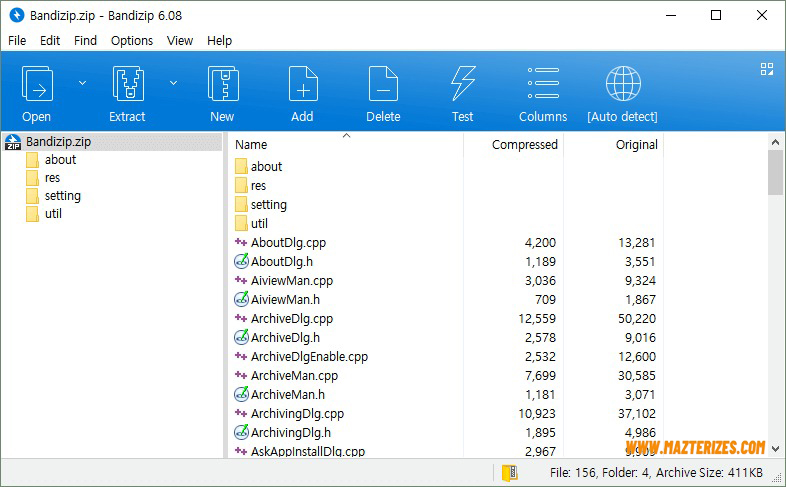Click the AiviewMan.cpp file icon
Viewport: 786px width, 487px height.
(x=241, y=280)
